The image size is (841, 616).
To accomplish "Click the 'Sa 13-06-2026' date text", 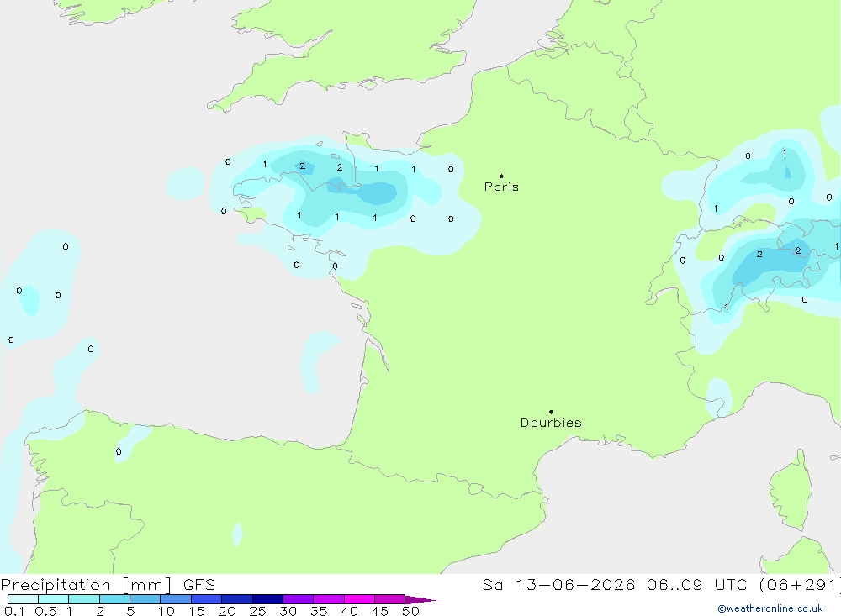I will click(x=558, y=584).
